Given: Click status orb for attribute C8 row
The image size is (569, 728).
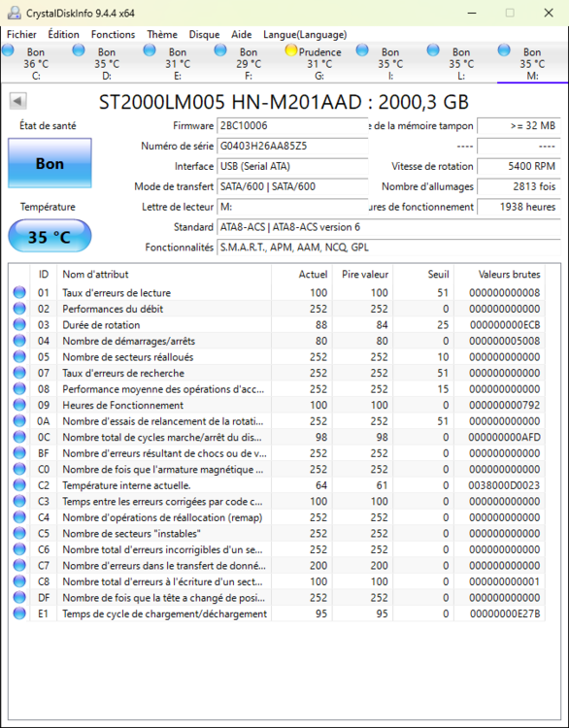Looking at the screenshot, I should click(x=19, y=581).
